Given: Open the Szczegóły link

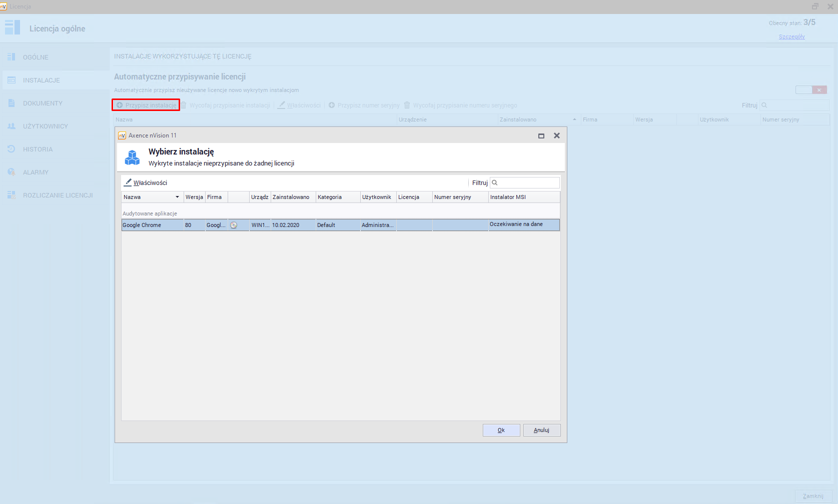Looking at the screenshot, I should (x=791, y=36).
